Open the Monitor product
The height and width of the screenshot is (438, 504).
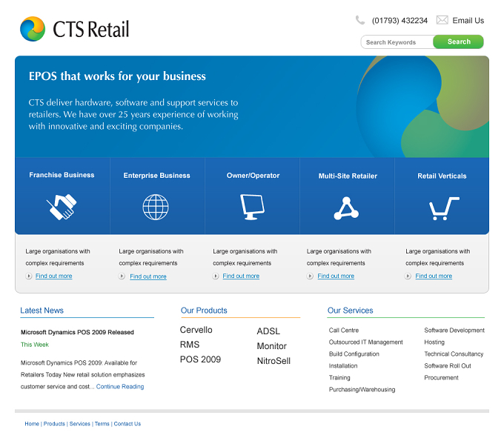[x=271, y=346]
